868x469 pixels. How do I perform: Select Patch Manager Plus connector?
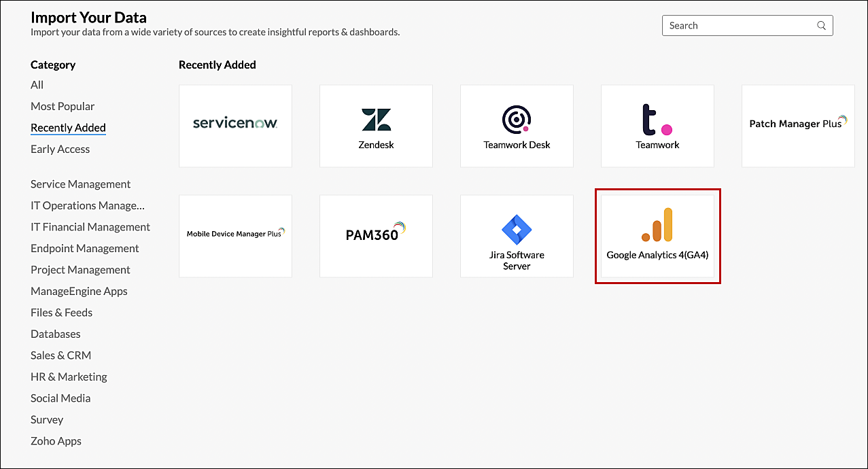point(798,126)
